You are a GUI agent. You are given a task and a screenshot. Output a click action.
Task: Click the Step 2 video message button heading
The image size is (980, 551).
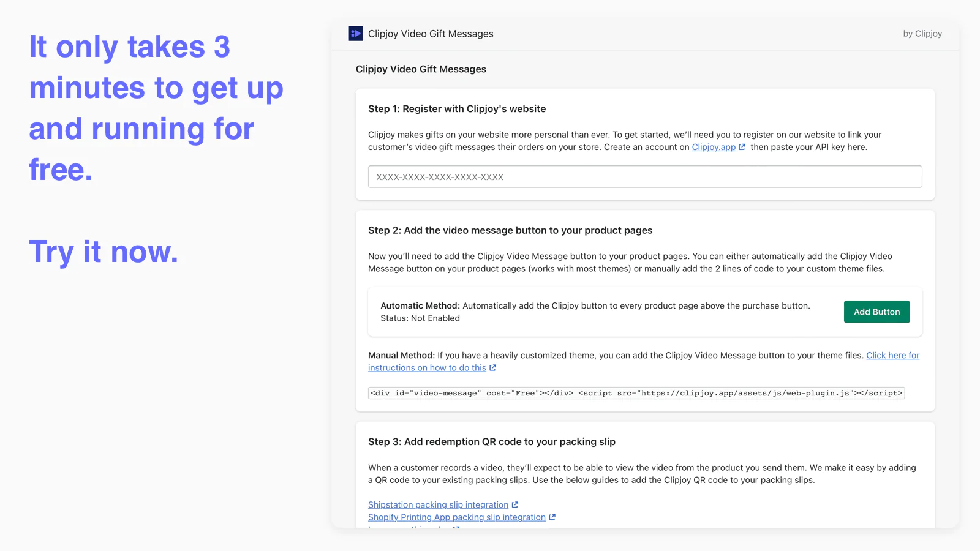pos(510,231)
